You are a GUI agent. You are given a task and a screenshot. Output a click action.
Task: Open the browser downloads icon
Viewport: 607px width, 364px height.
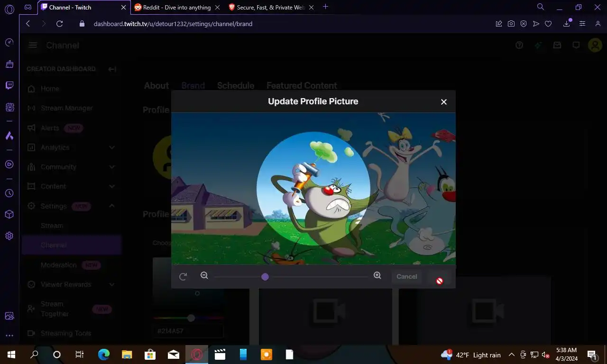567,24
